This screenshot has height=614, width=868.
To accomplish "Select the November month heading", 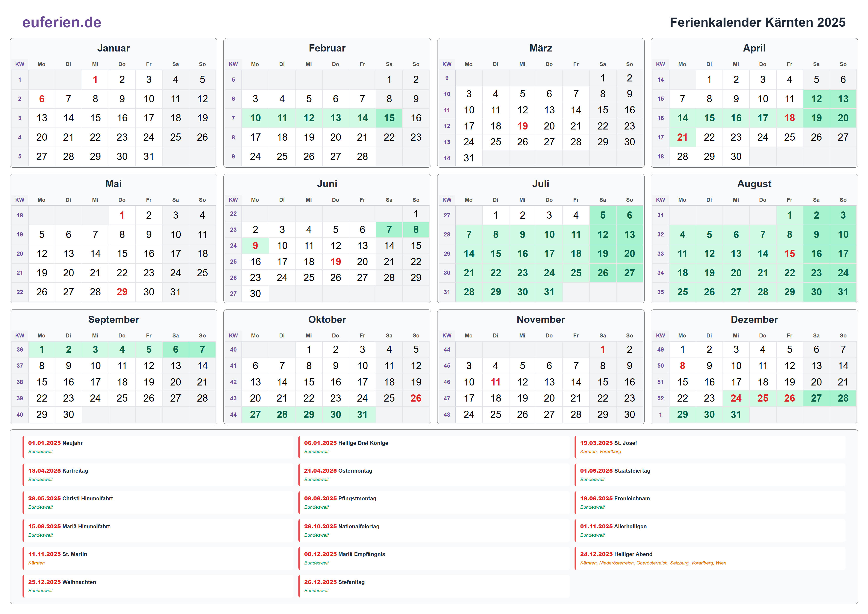I will click(x=541, y=320).
